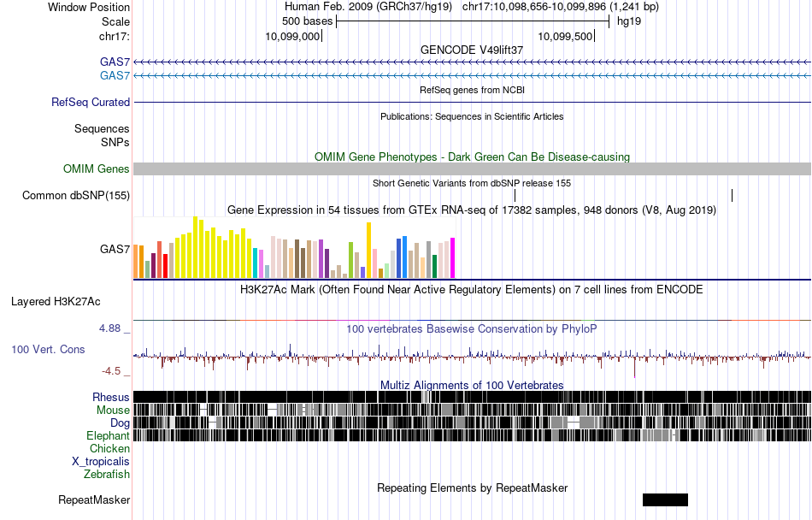Viewport: 812px width, 520px height.
Task: Click the Window Position label
Action: pos(89,7)
